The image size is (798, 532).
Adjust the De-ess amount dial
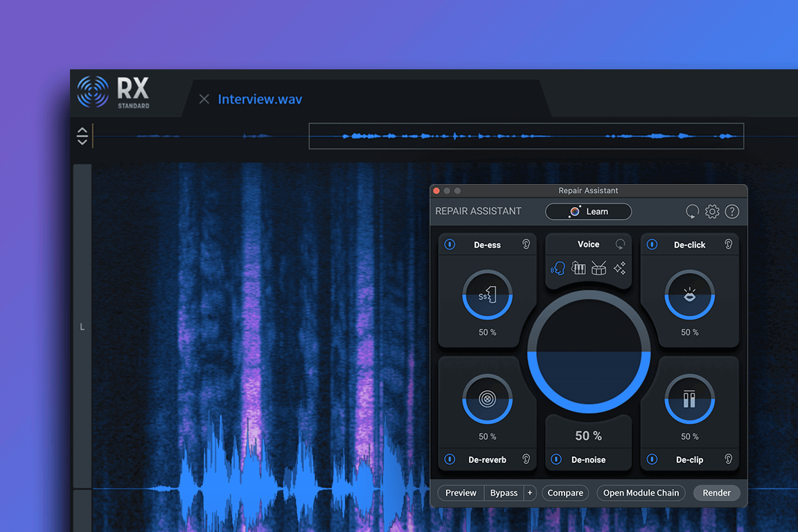(487, 295)
